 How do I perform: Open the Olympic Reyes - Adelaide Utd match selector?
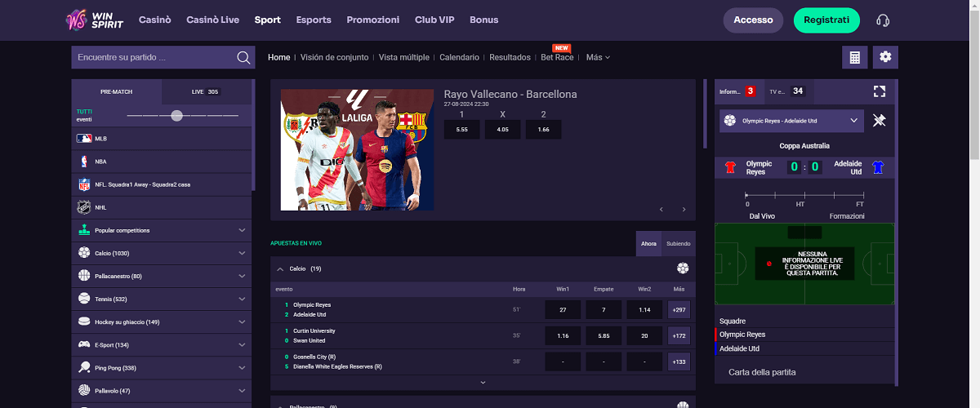[x=792, y=121]
